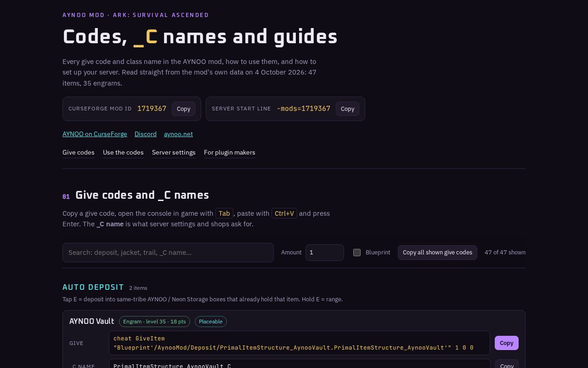Viewport: 588px width, 368px height.
Task: Click the '2 items' count label
Action: pyautogui.click(x=138, y=288)
